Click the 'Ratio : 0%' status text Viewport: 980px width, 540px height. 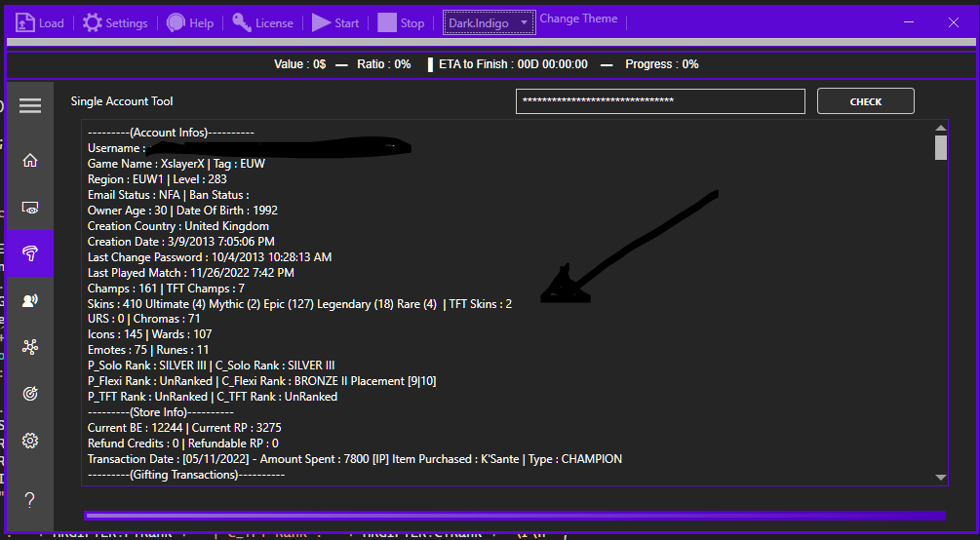coord(384,64)
